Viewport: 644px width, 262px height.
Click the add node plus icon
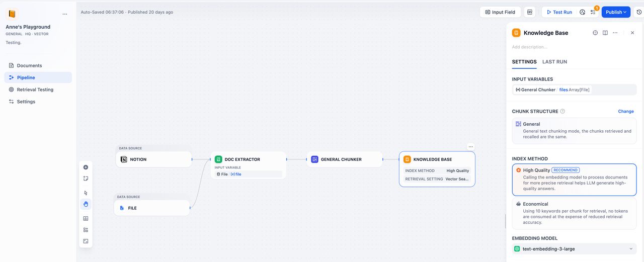86,167
